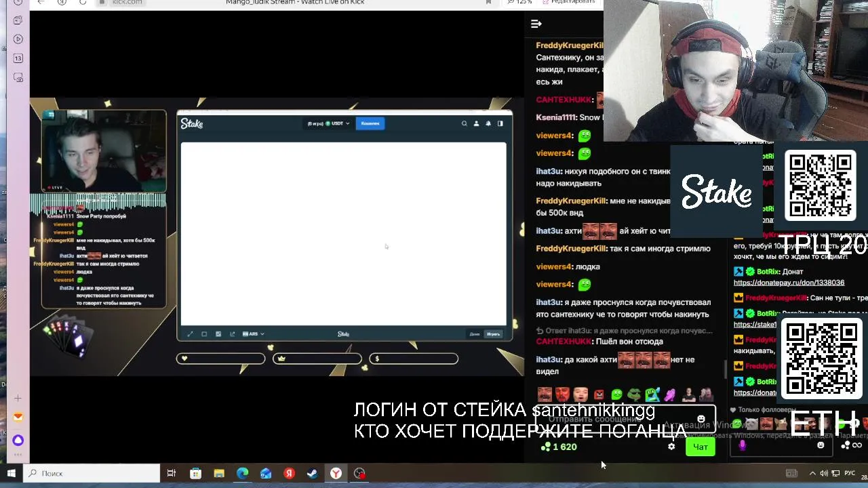Open the emoji picker in right chat input
This screenshot has width=868, height=488.
point(821,445)
